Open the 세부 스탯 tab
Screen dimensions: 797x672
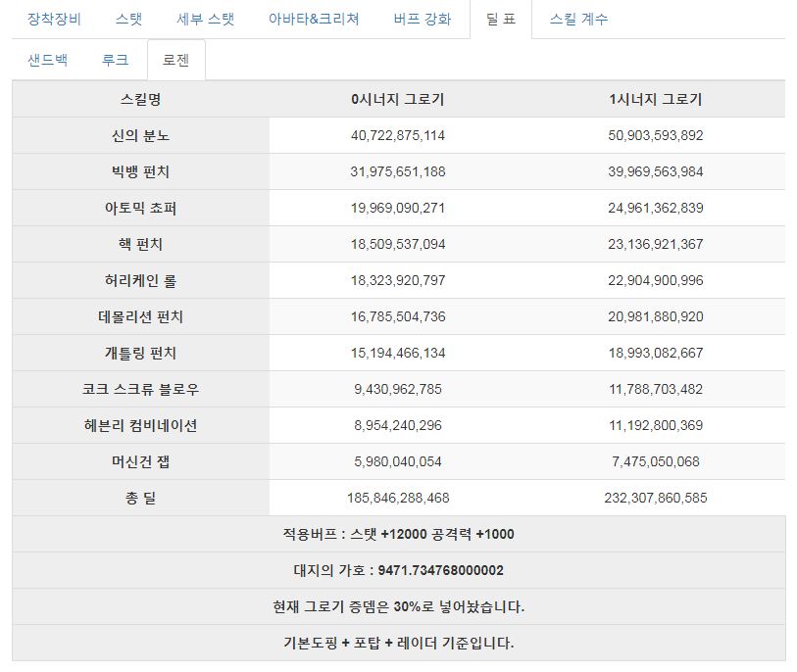click(205, 20)
